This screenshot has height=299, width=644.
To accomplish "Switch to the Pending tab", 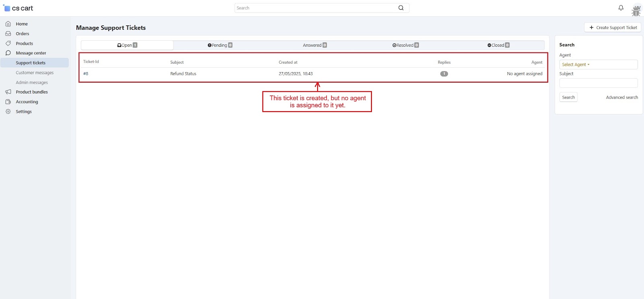I will pos(220,45).
